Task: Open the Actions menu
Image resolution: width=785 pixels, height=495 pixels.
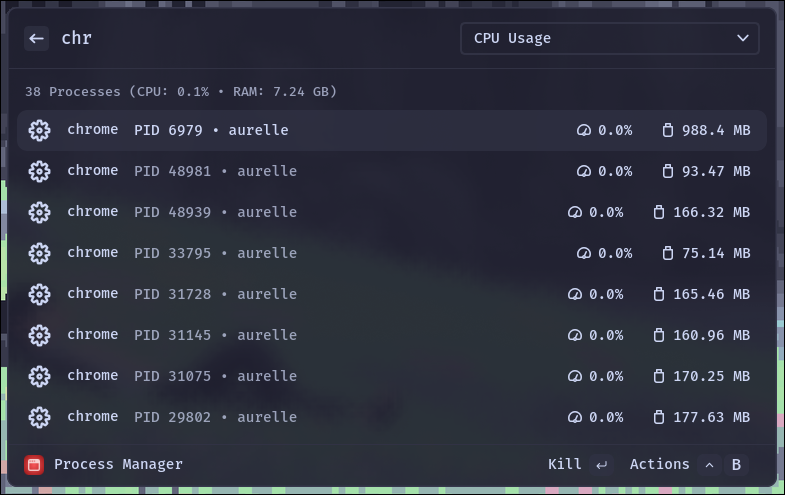Action: point(659,465)
